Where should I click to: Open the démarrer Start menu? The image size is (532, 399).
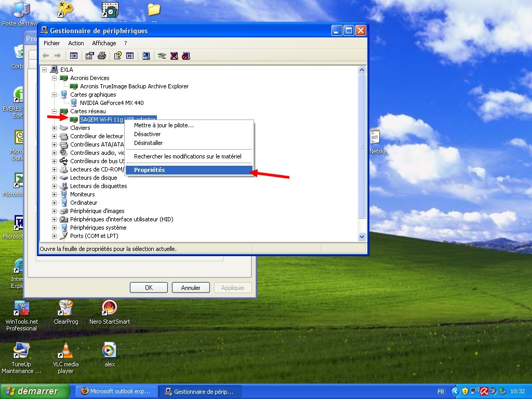tap(35, 391)
